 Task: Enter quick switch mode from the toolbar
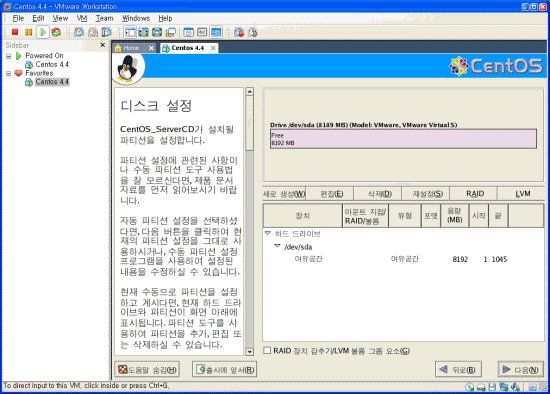[x=143, y=32]
